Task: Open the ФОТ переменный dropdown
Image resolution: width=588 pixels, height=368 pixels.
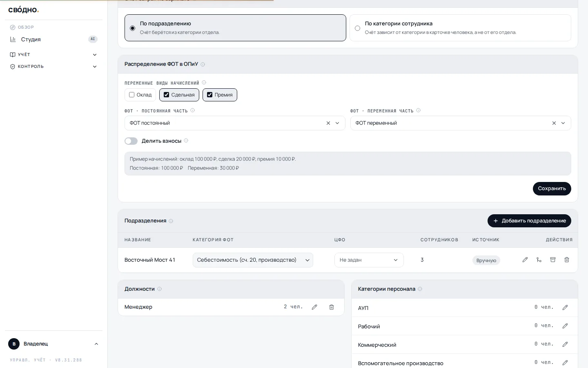Action: tap(461, 123)
